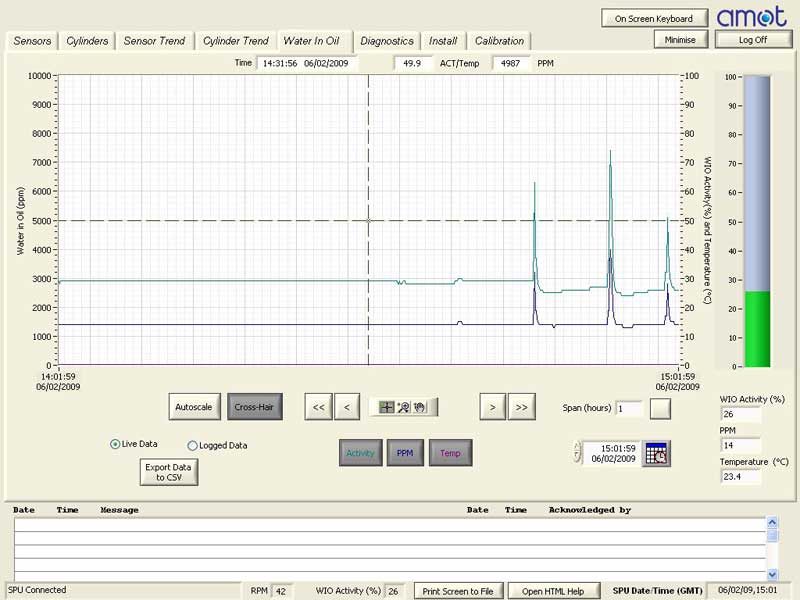Viewport: 800px width, 600px height.
Task: Select the magnifier zoom tool in graph palette
Action: click(404, 407)
